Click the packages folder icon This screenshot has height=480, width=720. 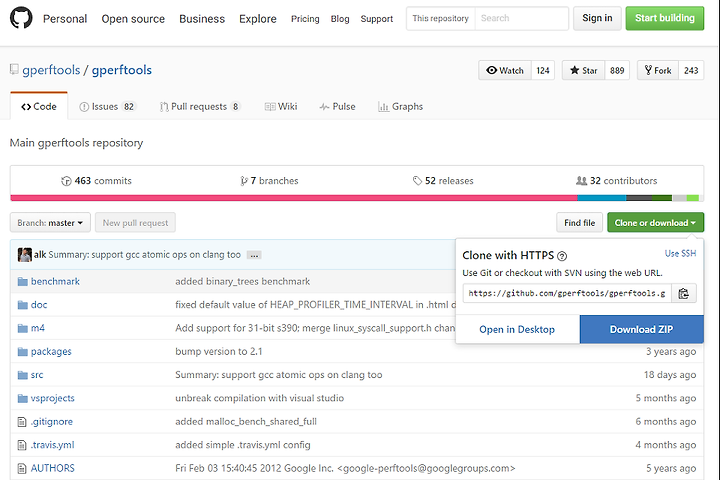click(22, 352)
